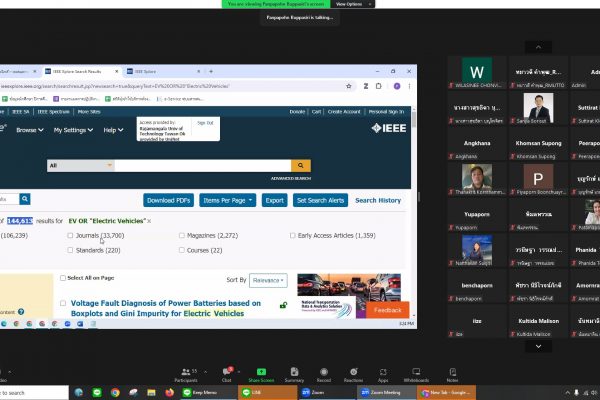
Task: Open the Sort By Relevance dropdown
Action: (x=268, y=280)
